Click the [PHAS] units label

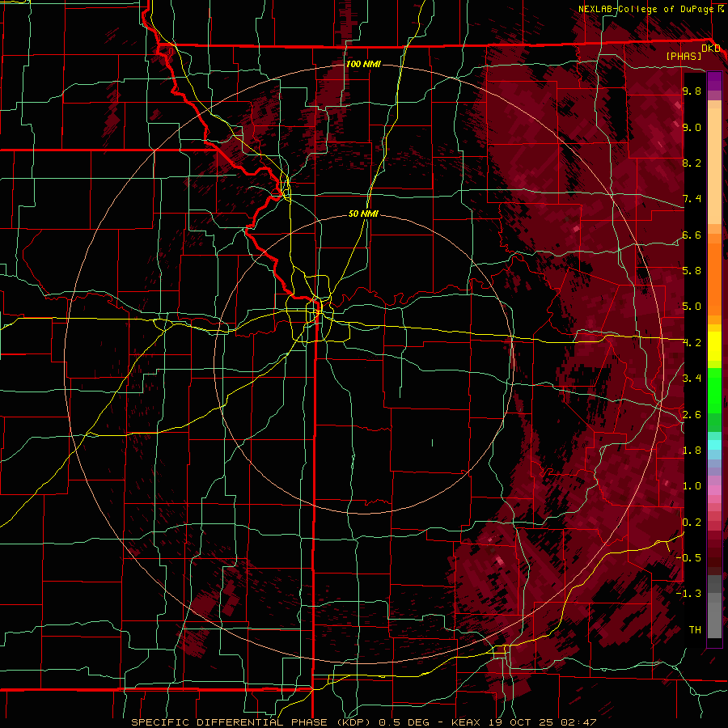point(684,57)
